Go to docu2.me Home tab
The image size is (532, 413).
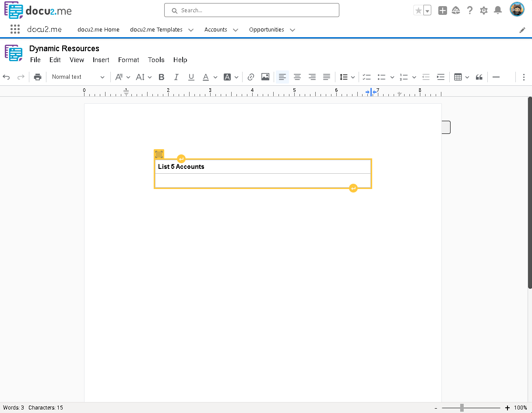(99, 30)
